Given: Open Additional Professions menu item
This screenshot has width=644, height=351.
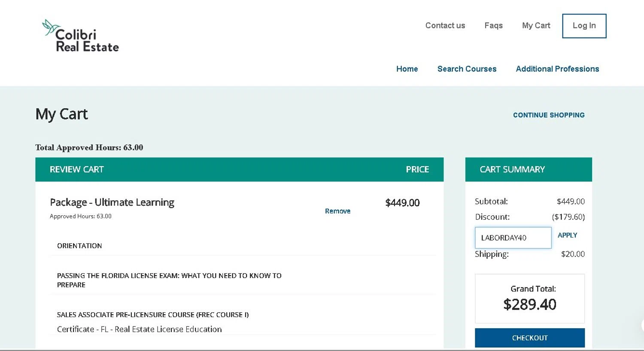Looking at the screenshot, I should pos(557,69).
